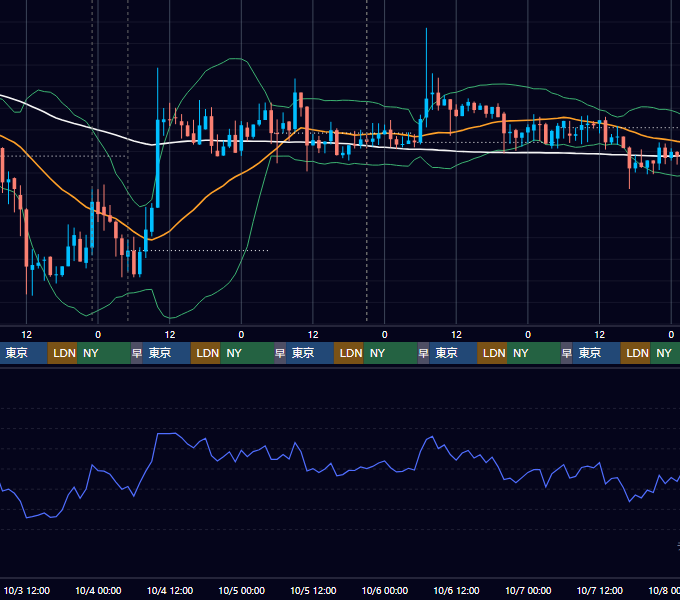Click the 10/4 12:00 date label
Image resolution: width=680 pixels, height=600 pixels.
[170, 590]
